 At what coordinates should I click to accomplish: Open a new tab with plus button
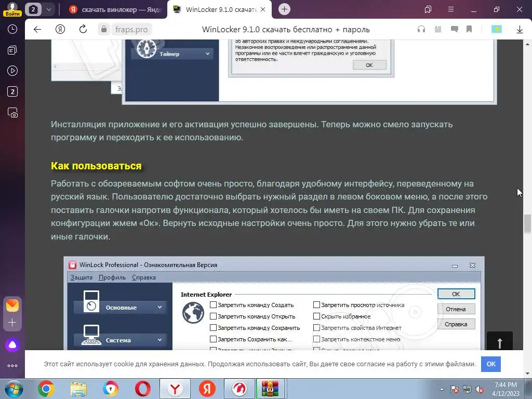click(x=284, y=9)
